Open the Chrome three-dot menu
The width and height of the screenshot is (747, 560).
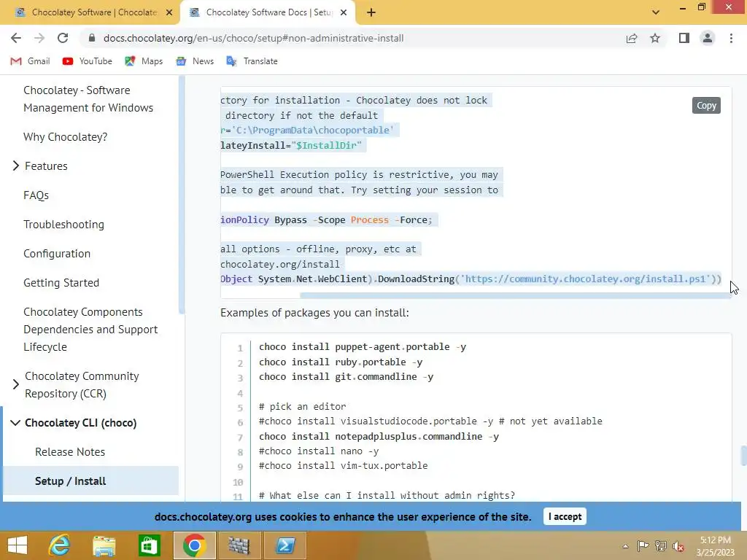[x=731, y=38]
